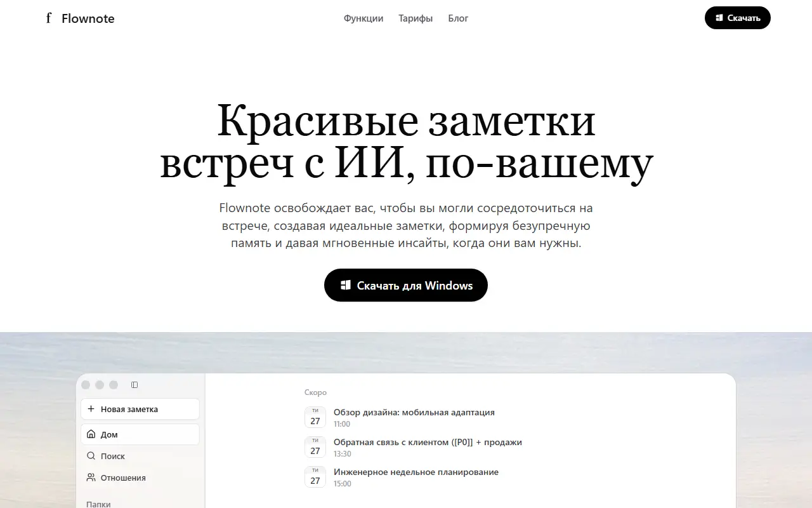Click the Папки section label

coord(98,504)
